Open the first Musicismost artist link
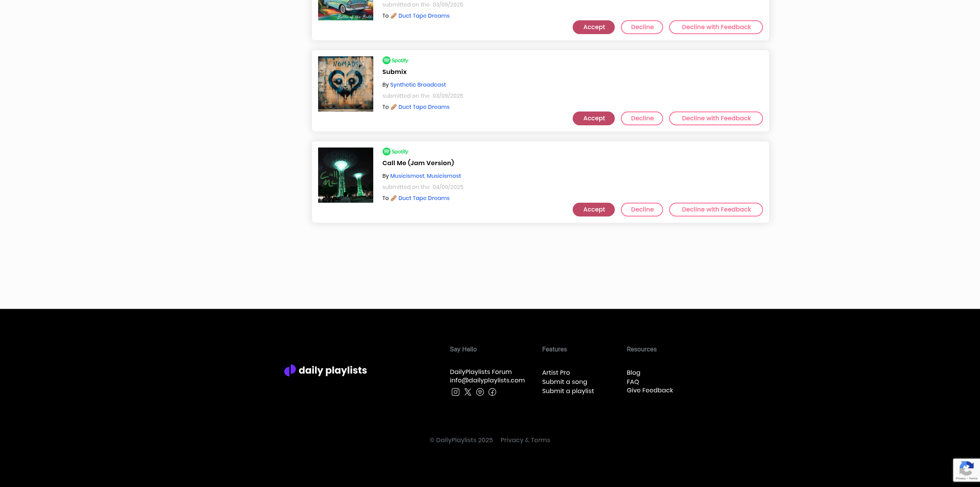This screenshot has height=487, width=980. click(407, 176)
